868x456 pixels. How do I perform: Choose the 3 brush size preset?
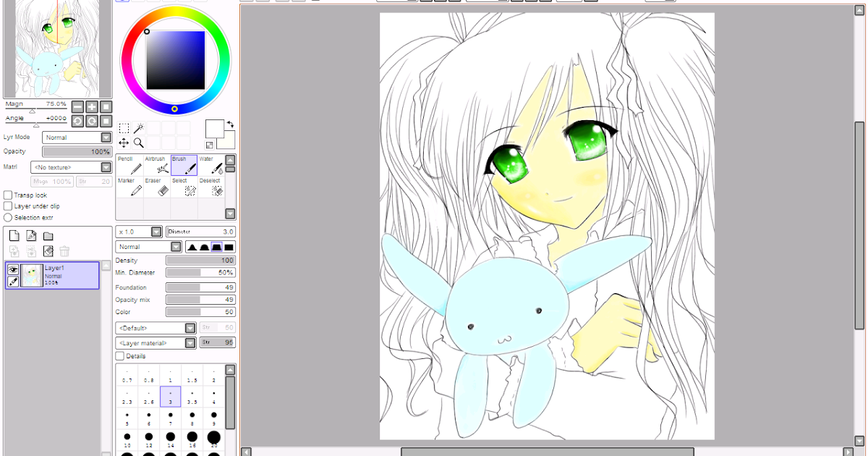tap(170, 396)
